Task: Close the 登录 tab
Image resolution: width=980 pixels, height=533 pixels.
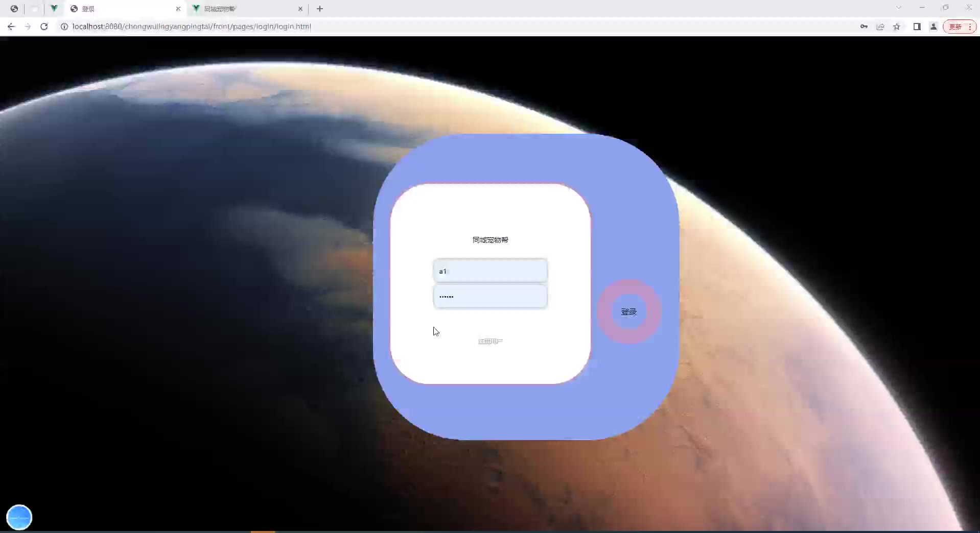Action: (178, 9)
